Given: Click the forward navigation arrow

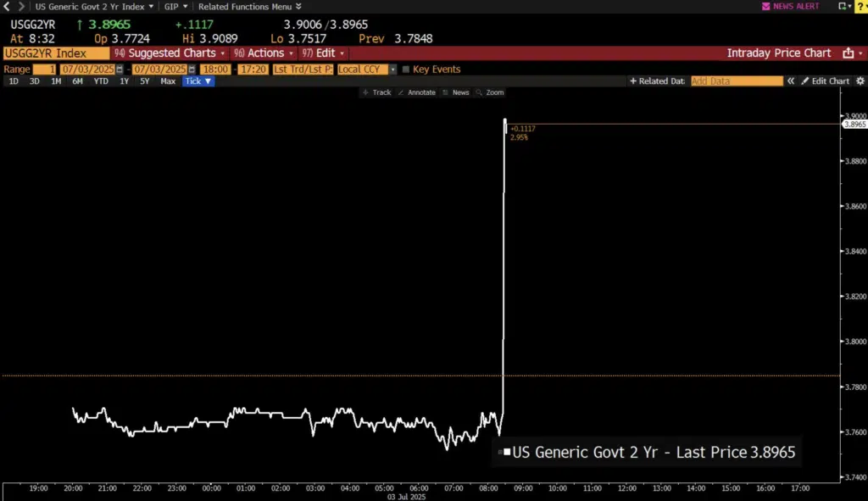Looking at the screenshot, I should 21,6.
